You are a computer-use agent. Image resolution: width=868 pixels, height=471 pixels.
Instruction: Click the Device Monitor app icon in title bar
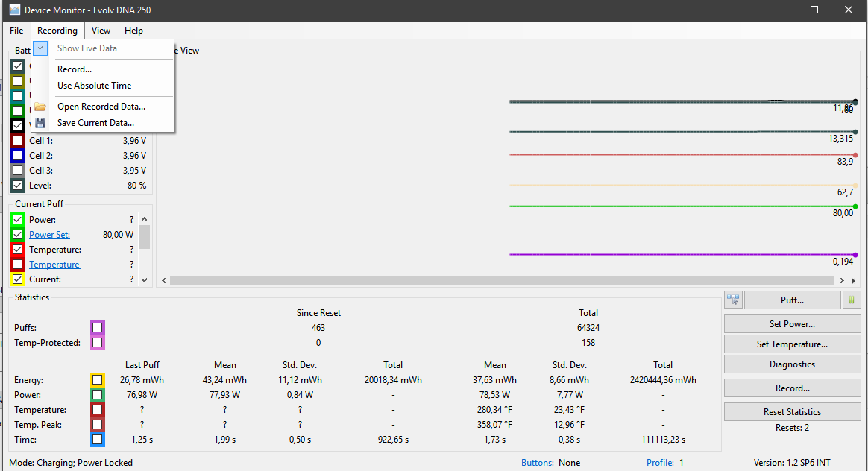pyautogui.click(x=14, y=10)
